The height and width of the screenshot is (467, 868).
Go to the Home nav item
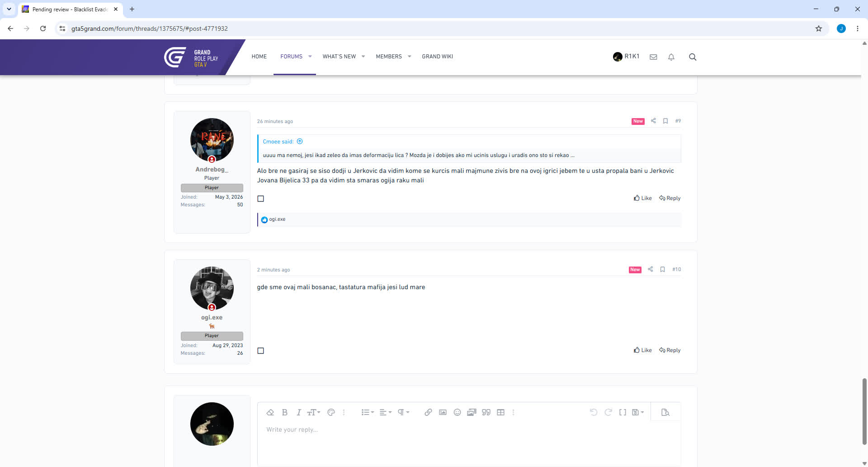(259, 57)
